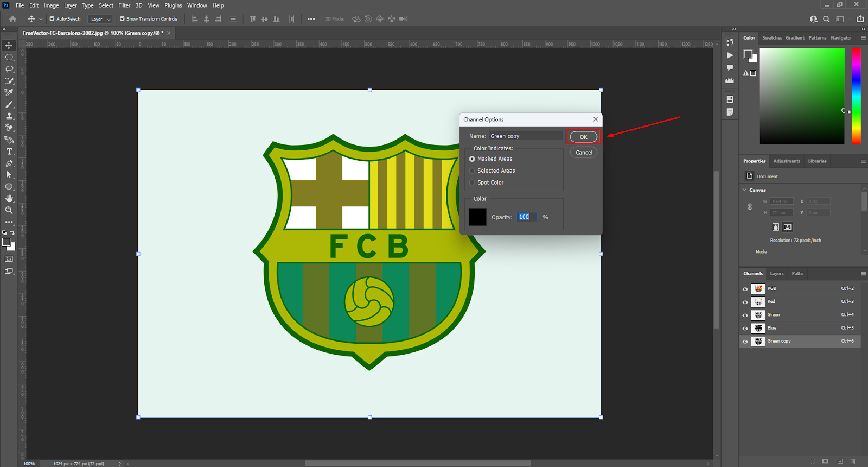Screen dimensions: 868x467
Task: Open more align options ellipsis
Action: [x=311, y=19]
